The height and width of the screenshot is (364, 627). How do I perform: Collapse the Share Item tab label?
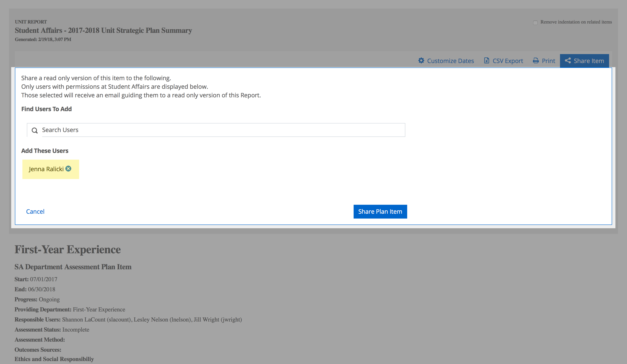[x=589, y=61]
